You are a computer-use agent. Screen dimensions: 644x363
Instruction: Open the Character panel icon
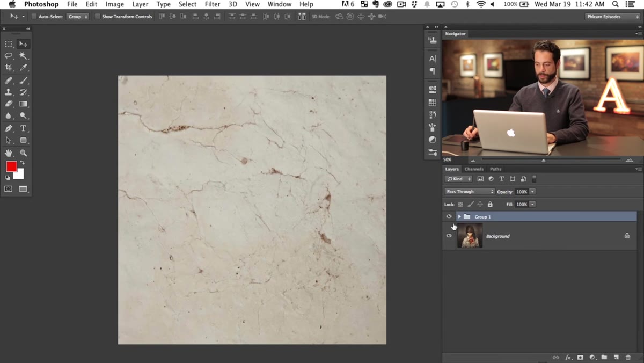pos(433,59)
